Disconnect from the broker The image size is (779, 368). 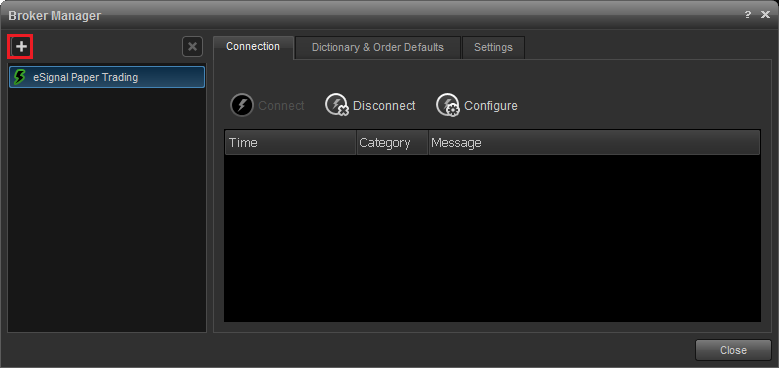click(370, 106)
